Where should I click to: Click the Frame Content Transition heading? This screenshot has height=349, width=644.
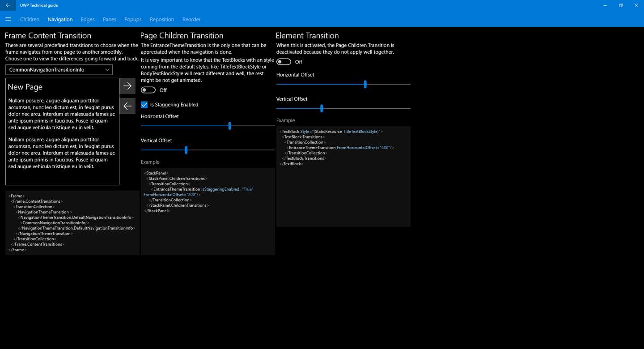point(48,36)
